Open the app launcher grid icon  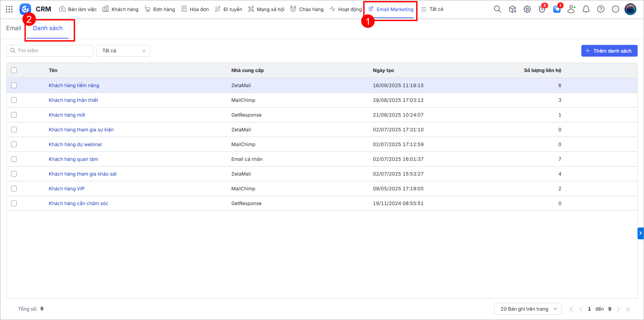tap(9, 9)
